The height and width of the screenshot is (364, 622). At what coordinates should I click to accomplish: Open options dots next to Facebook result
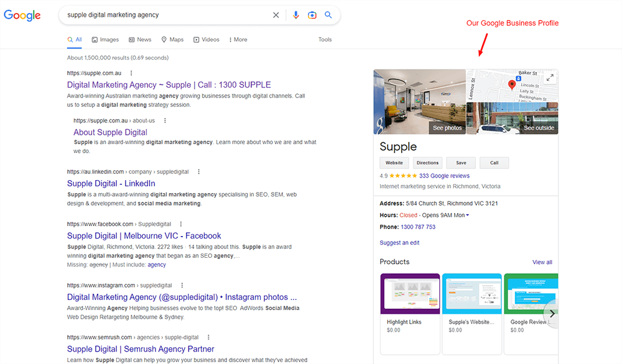pyautogui.click(x=181, y=224)
